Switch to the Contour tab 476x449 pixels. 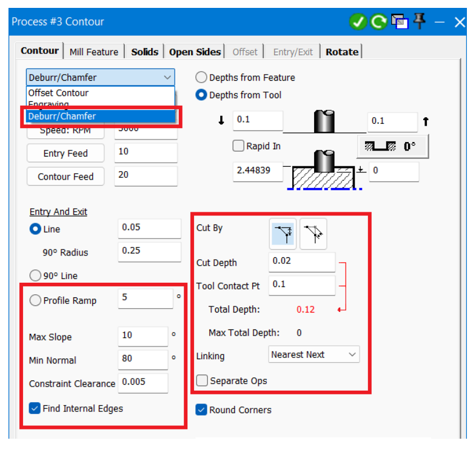click(39, 51)
